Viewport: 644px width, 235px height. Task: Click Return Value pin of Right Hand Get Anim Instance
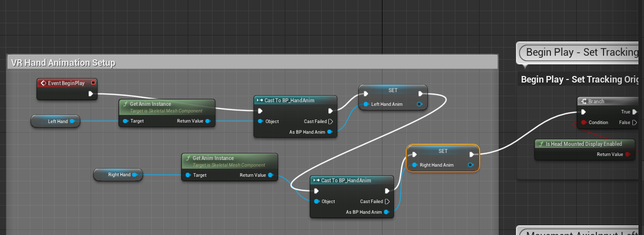[x=271, y=175]
